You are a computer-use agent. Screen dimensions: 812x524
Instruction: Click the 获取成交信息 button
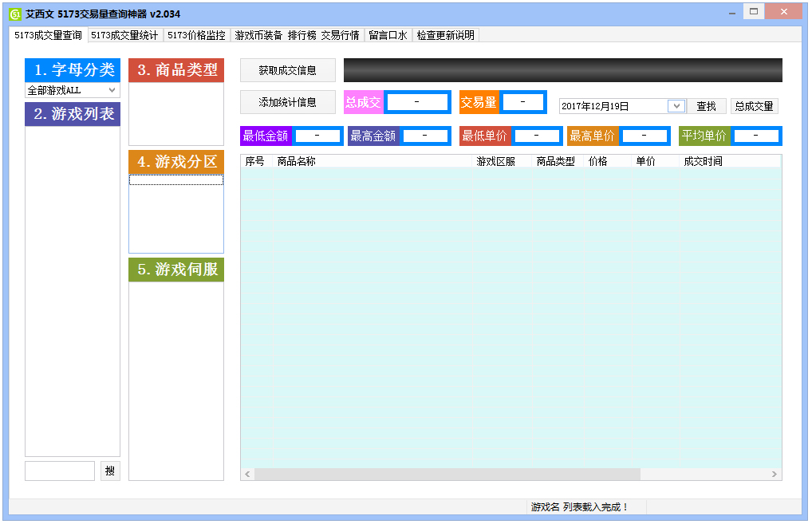pos(287,70)
